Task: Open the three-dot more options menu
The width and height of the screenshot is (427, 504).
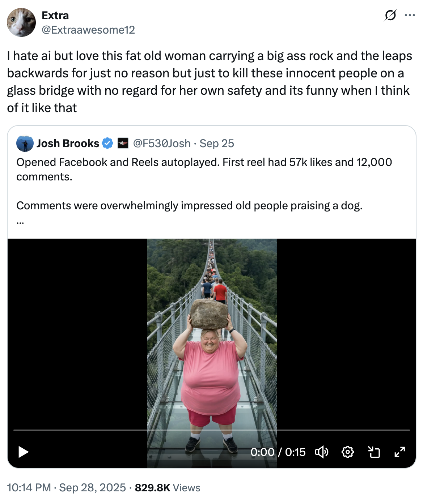Action: pyautogui.click(x=410, y=15)
